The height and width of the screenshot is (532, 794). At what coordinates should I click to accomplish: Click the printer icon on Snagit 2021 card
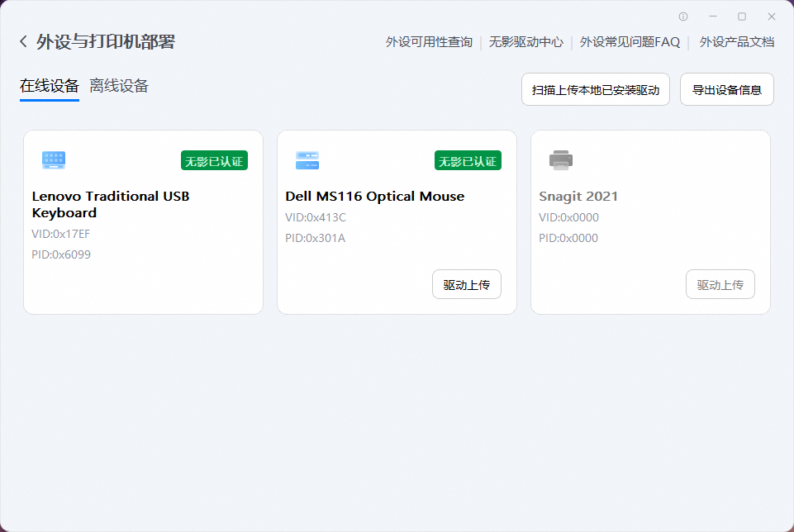coord(561,160)
